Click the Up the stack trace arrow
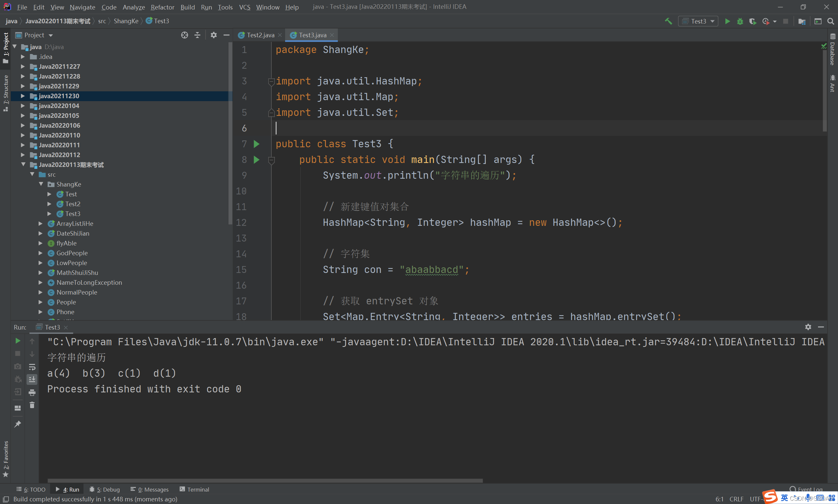Image resolution: width=838 pixels, height=504 pixels. (x=32, y=341)
